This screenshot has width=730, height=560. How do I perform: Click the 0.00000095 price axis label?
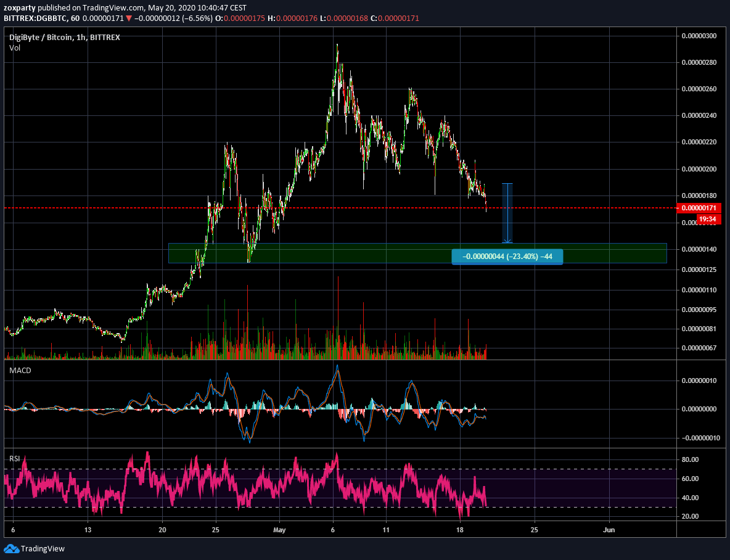click(699, 310)
